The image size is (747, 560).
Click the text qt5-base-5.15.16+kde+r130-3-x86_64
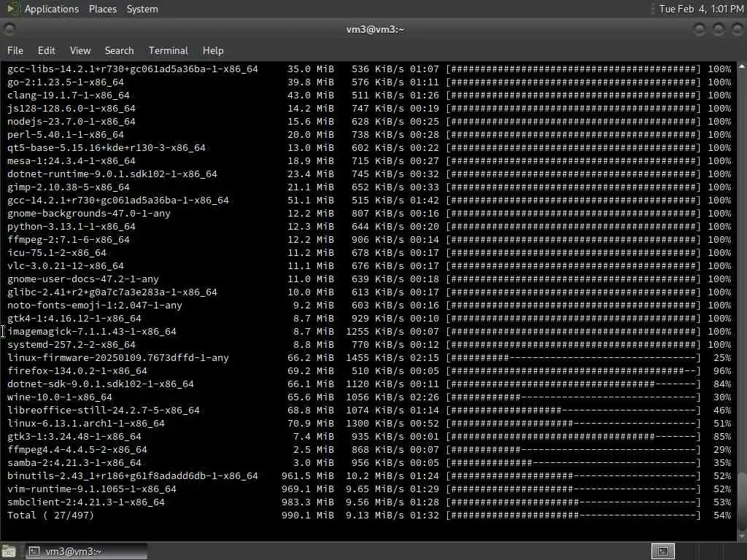tap(107, 147)
